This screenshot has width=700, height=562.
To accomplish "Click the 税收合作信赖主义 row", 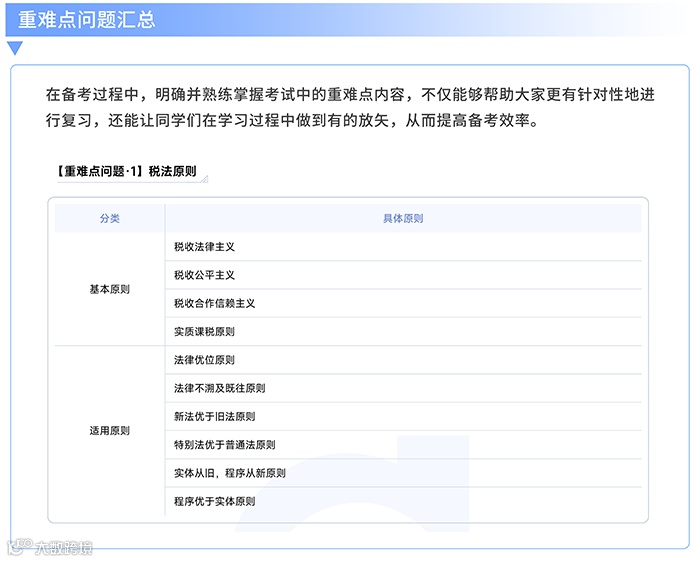I will click(x=403, y=303).
